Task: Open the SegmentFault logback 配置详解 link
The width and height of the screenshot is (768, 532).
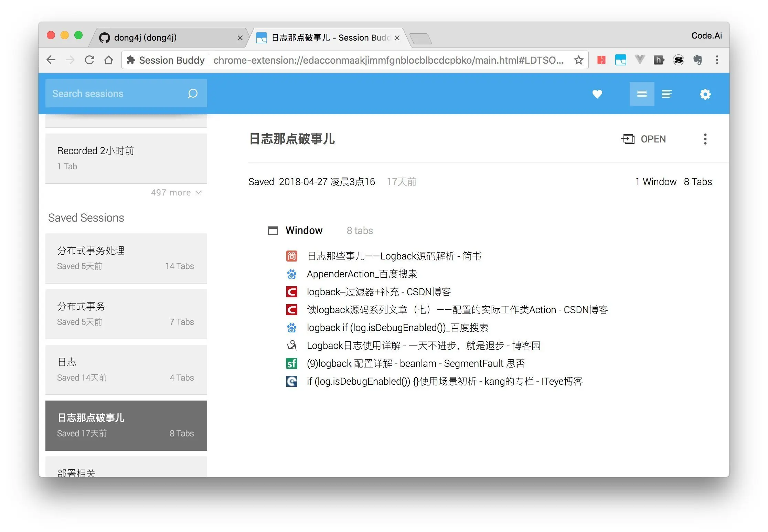Action: point(416,364)
